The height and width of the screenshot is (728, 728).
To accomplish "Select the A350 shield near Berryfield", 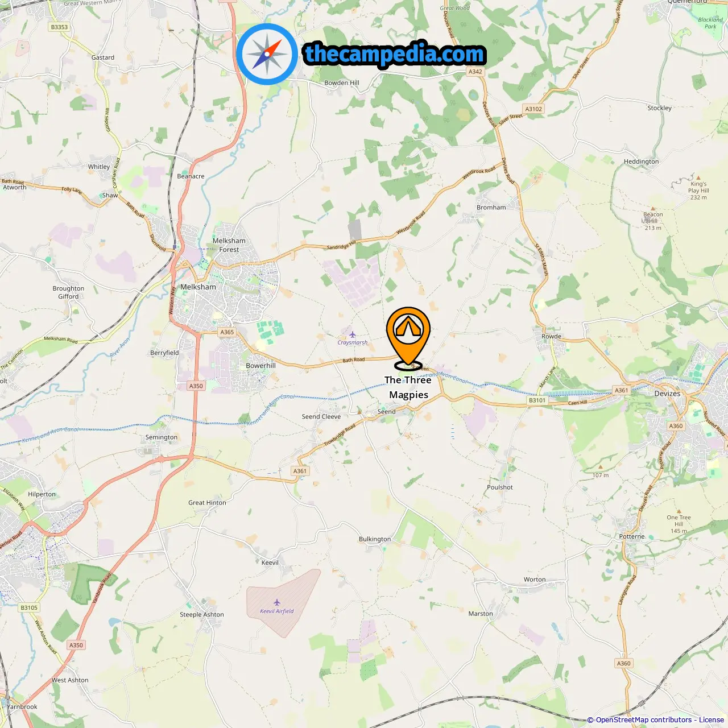I will point(196,386).
